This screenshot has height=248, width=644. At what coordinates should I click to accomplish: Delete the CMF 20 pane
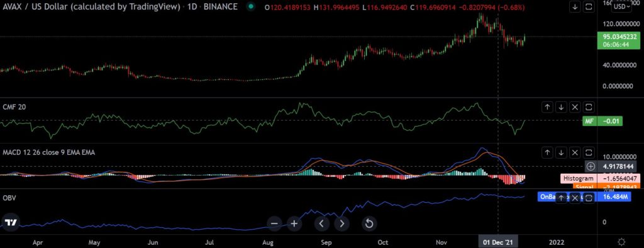[575, 108]
